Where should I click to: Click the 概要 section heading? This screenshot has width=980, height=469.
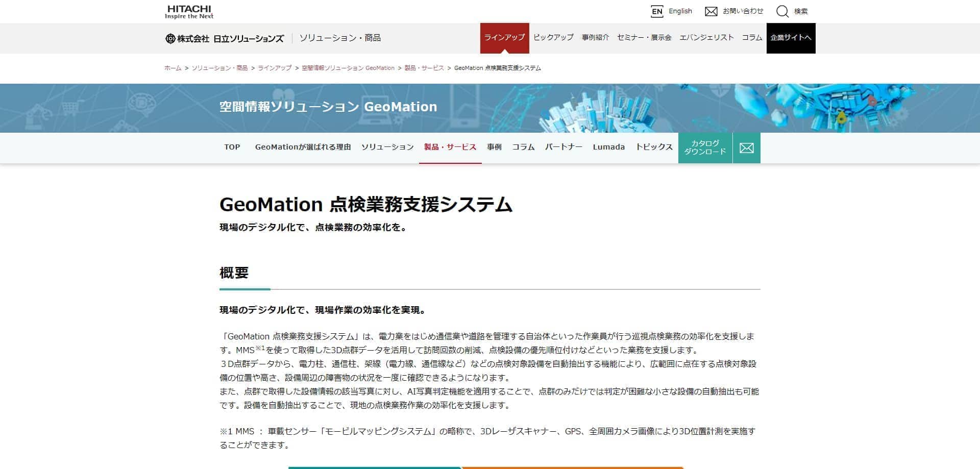(x=234, y=273)
